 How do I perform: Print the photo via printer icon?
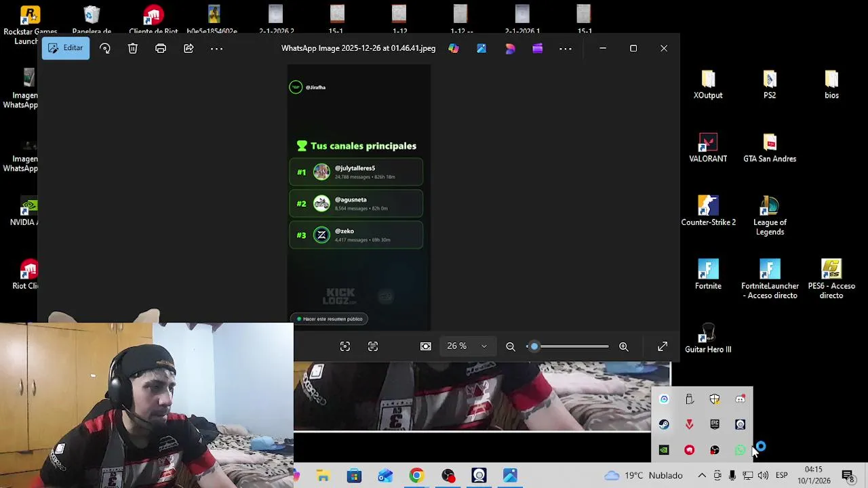[x=161, y=48]
